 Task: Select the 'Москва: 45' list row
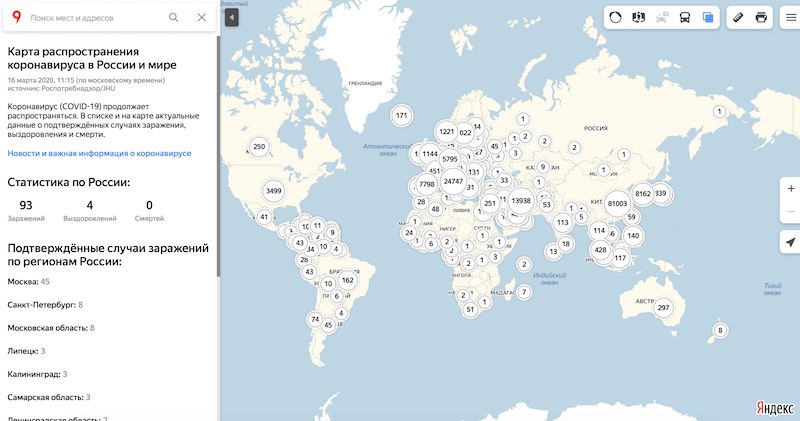[29, 282]
